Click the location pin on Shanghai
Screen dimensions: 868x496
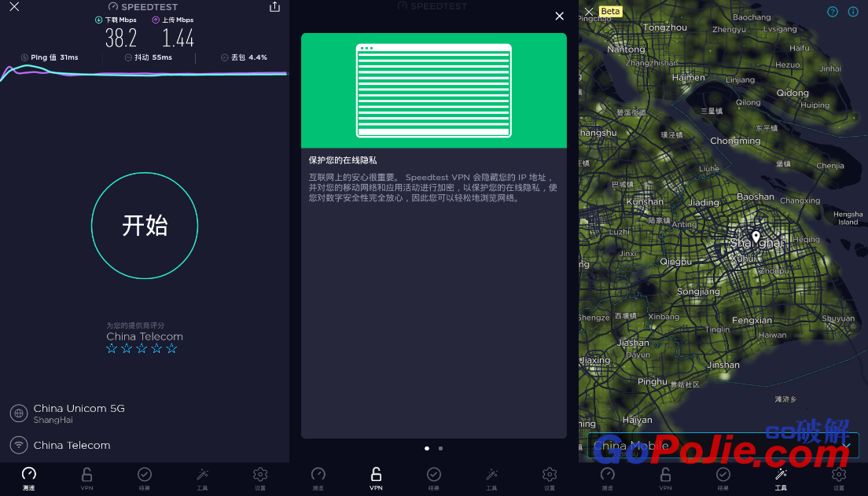pos(756,237)
